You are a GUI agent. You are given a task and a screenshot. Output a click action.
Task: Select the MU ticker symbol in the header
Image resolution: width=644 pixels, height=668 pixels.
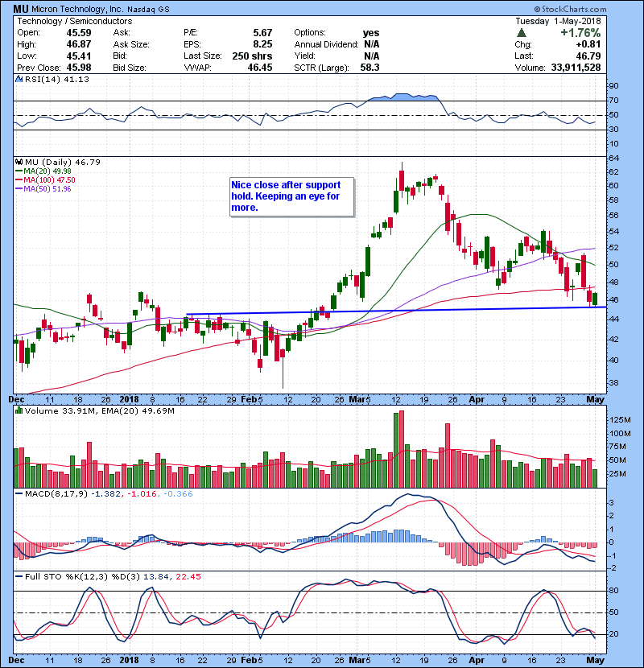(20, 9)
